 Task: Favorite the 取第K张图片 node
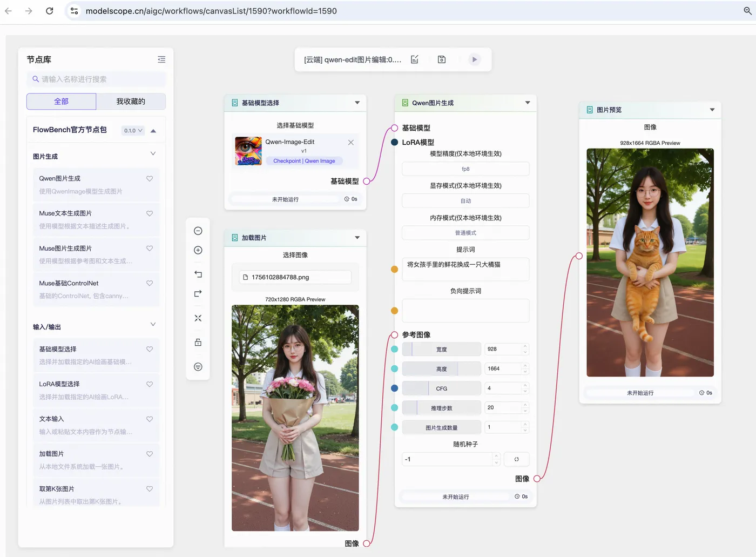(x=150, y=489)
